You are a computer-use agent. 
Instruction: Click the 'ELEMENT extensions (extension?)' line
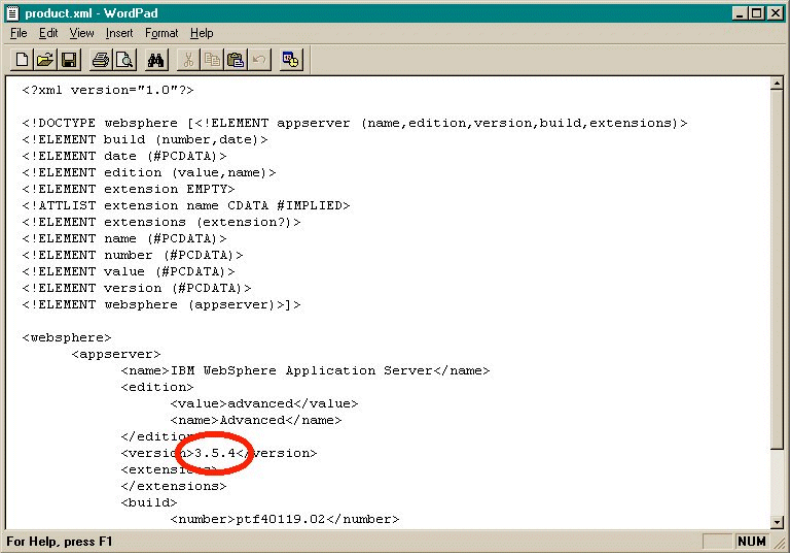(161, 222)
